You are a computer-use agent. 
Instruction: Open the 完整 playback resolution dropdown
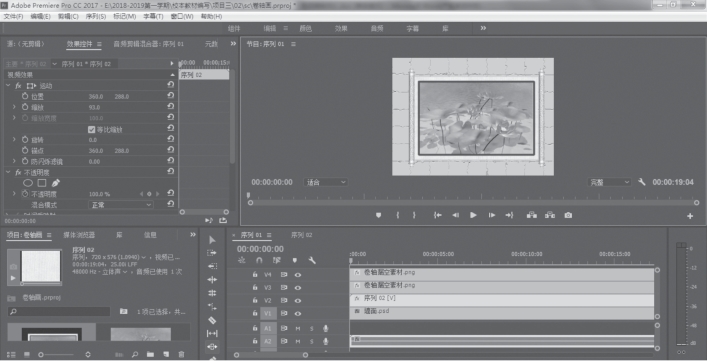tap(610, 183)
